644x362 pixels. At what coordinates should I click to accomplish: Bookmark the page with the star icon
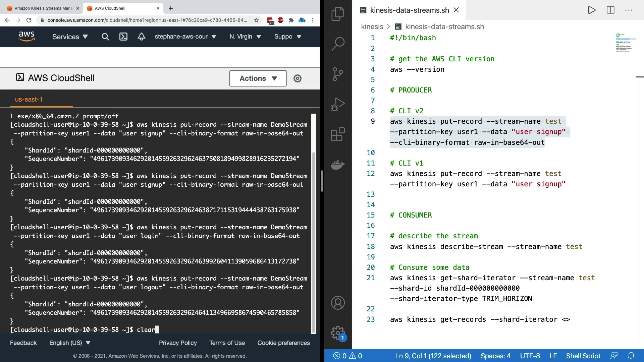pos(256,20)
